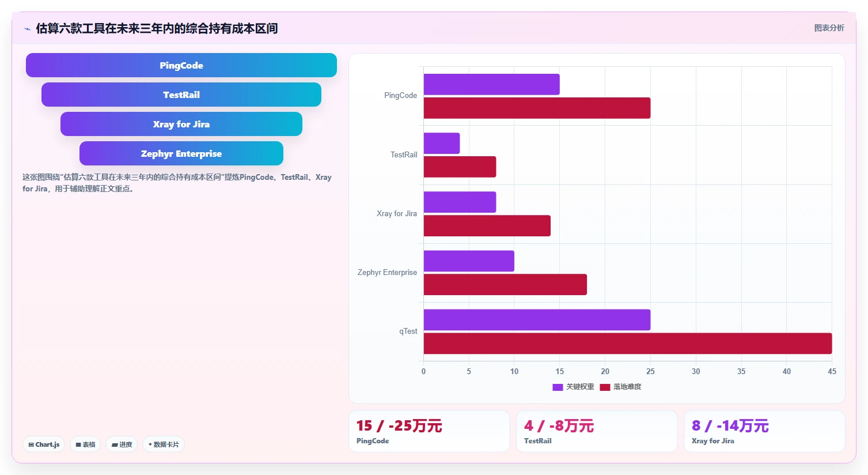Click the Xray for Jira y-axis label
868x475 pixels.
point(397,213)
